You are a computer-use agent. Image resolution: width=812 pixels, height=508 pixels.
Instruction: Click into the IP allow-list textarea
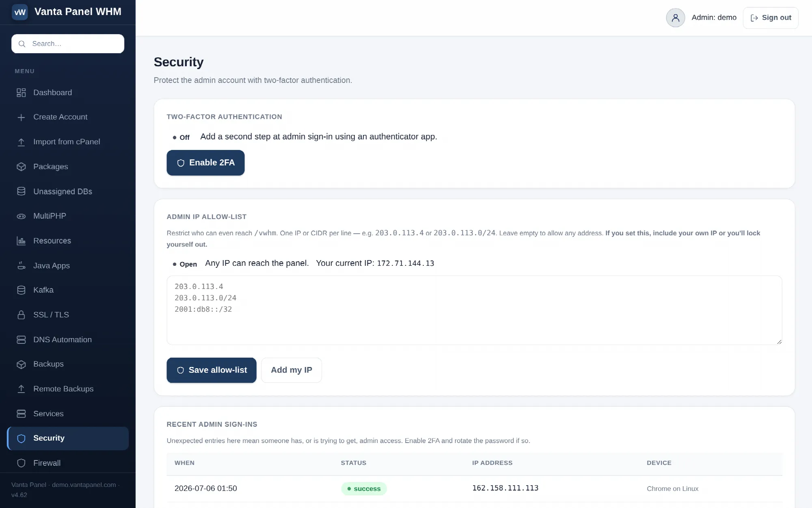click(474, 310)
